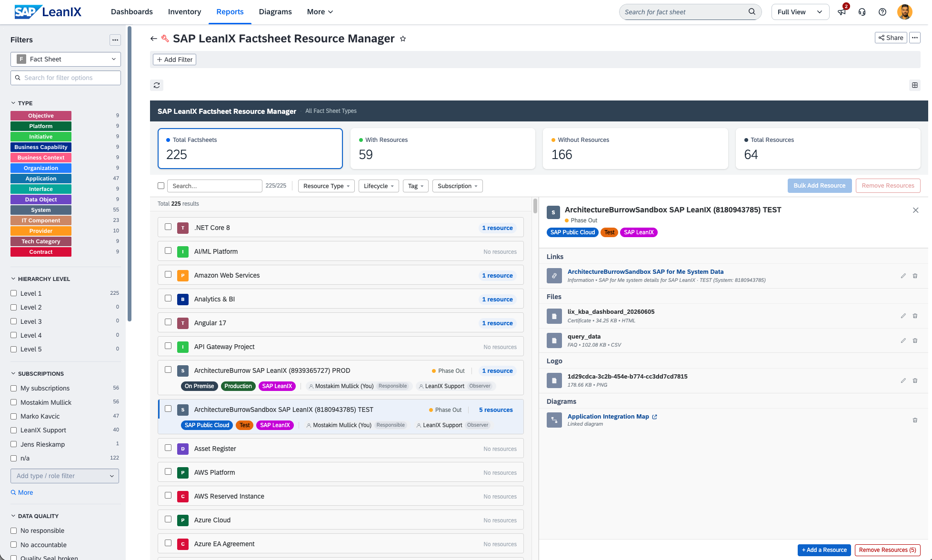The height and width of the screenshot is (560, 932).
Task: Open the notifications megaphone icon
Action: pyautogui.click(x=842, y=12)
